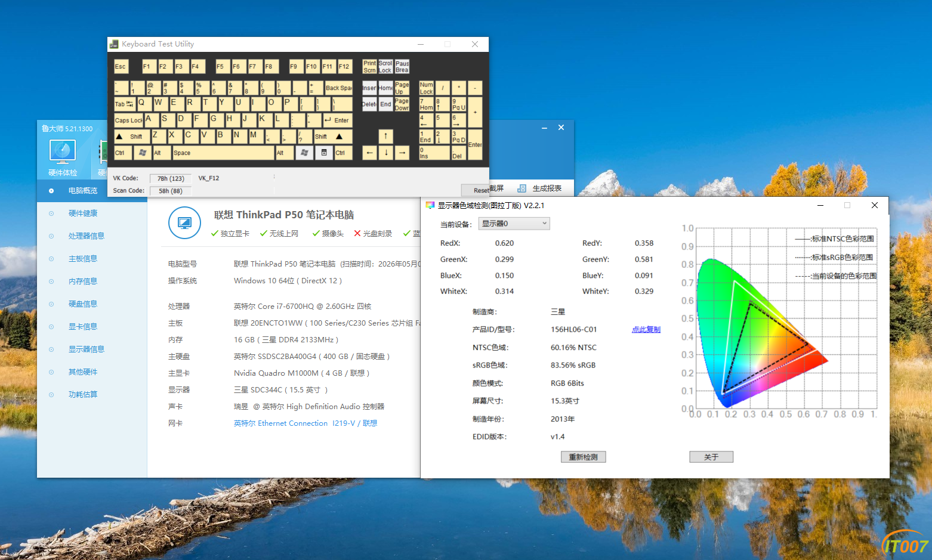
Task: Click the monitor icon beside ThinkPad P50 title
Action: coord(184,222)
